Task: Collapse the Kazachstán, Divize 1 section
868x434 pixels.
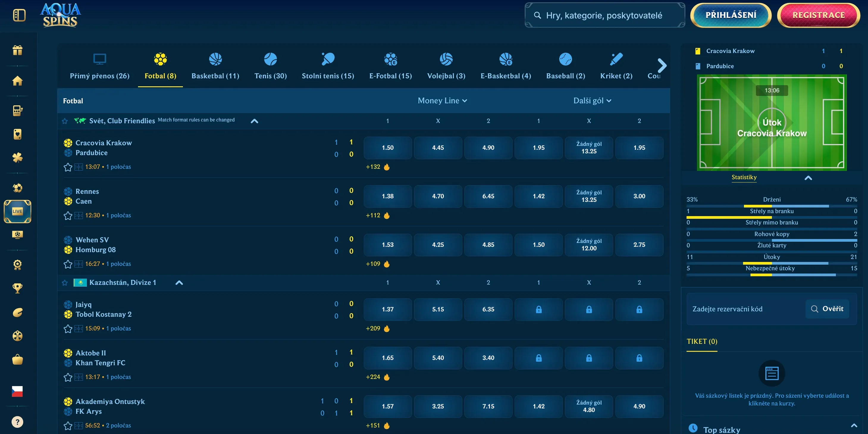Action: 179,282
